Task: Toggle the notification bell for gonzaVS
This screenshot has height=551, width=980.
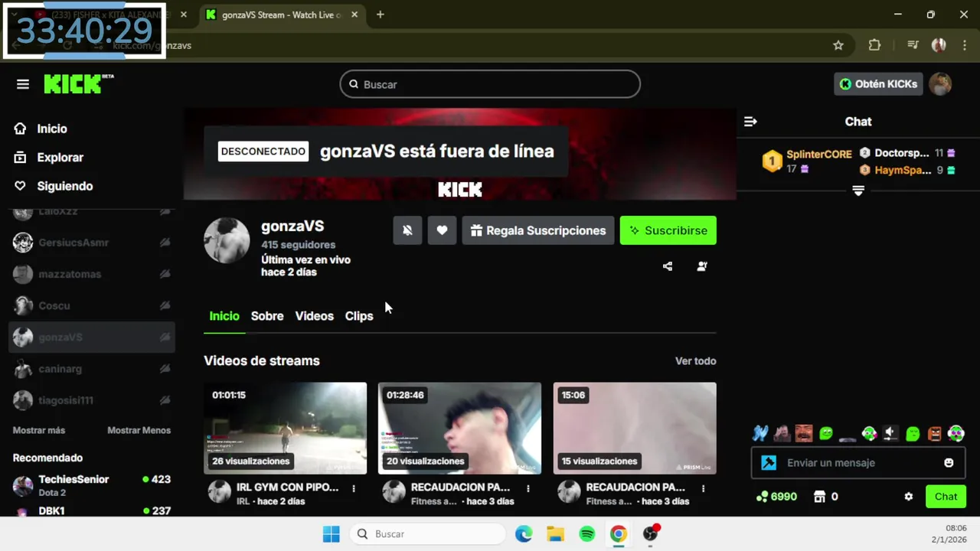Action: [407, 230]
